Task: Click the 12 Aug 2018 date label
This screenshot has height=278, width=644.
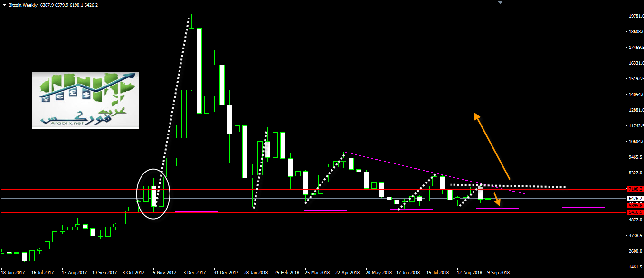Action: pos(469,273)
